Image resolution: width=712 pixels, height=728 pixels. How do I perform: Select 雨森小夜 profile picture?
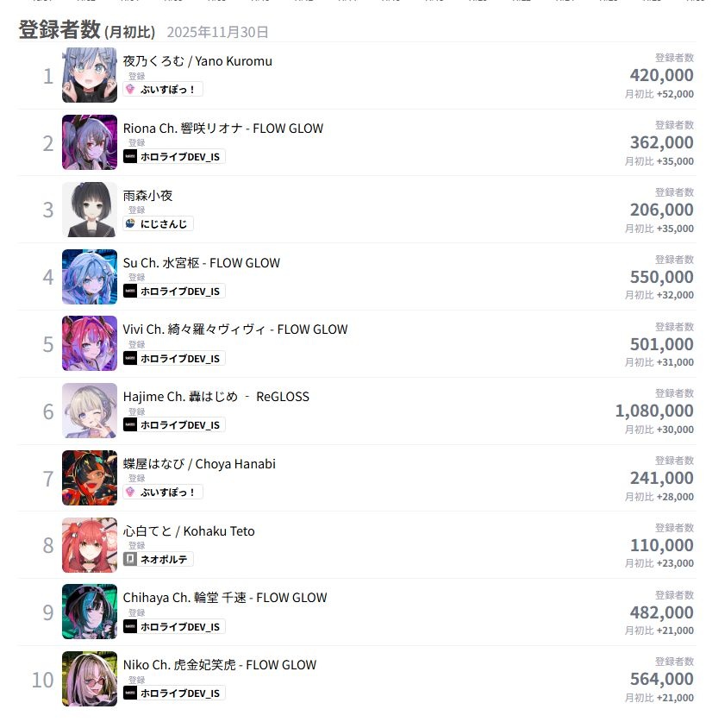(x=90, y=210)
